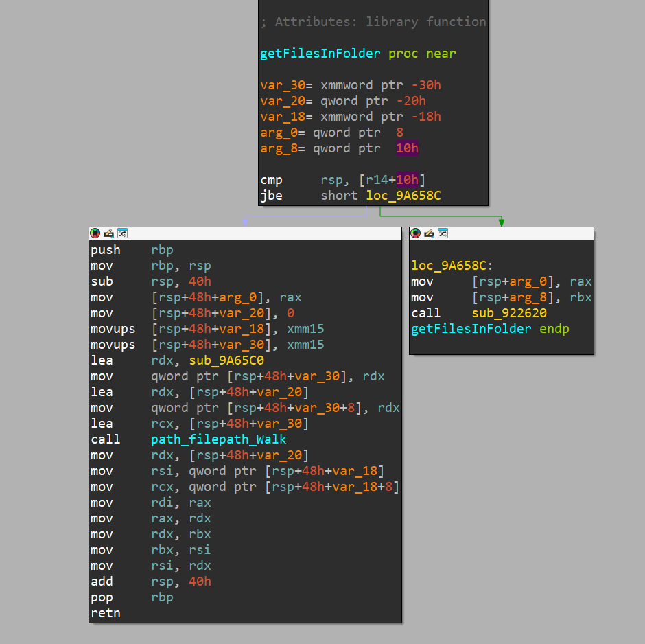Click the title bar of left node

click(x=261, y=233)
